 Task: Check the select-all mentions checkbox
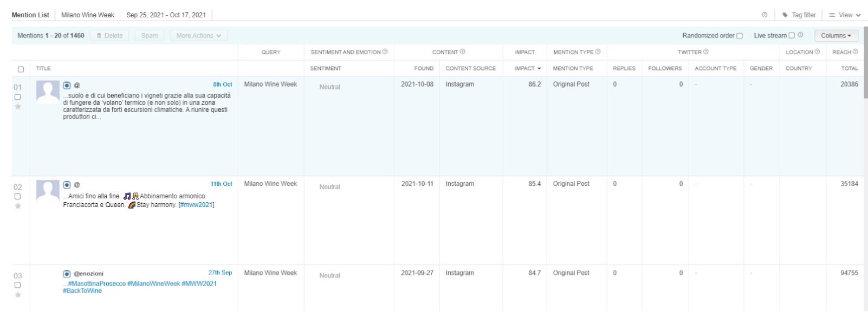(21, 69)
